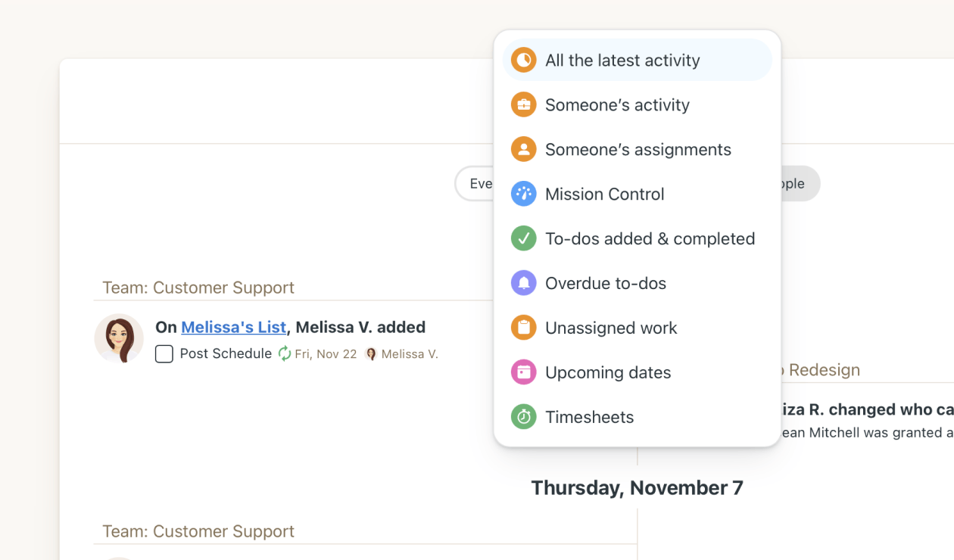Select the clock icon for latest activity
The image size is (954, 560).
click(523, 60)
